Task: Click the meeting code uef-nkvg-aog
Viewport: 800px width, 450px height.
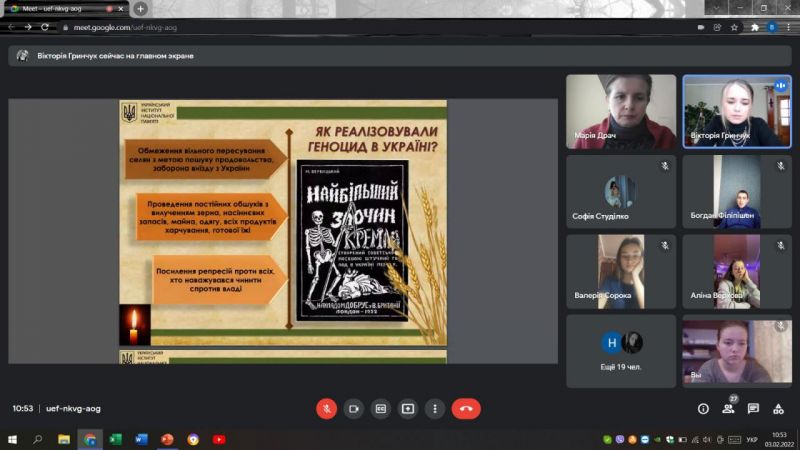Action: pyautogui.click(x=73, y=409)
